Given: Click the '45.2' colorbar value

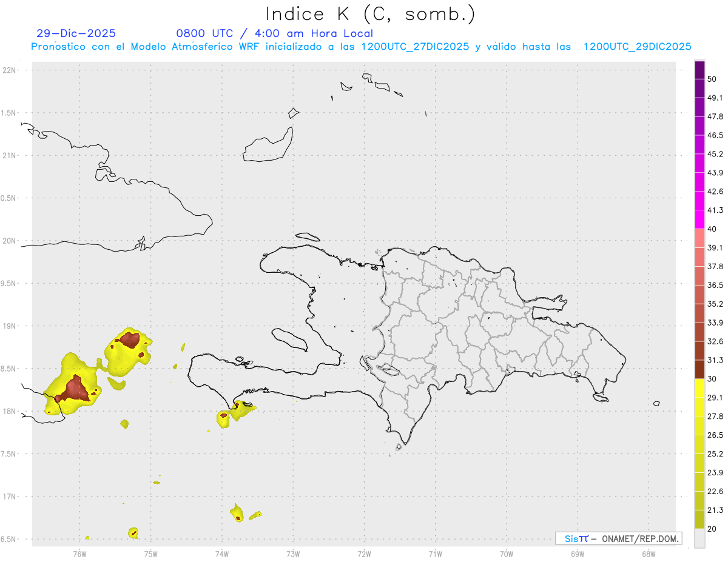Looking at the screenshot, I should pyautogui.click(x=716, y=154).
